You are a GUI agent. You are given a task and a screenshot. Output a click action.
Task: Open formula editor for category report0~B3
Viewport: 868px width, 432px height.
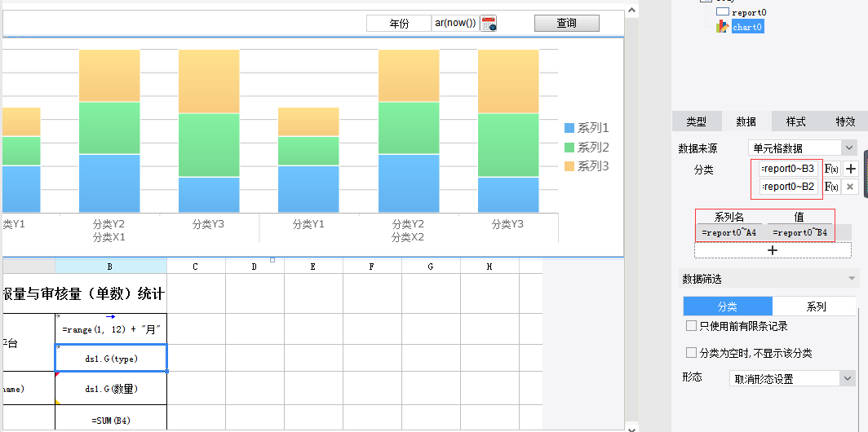831,170
